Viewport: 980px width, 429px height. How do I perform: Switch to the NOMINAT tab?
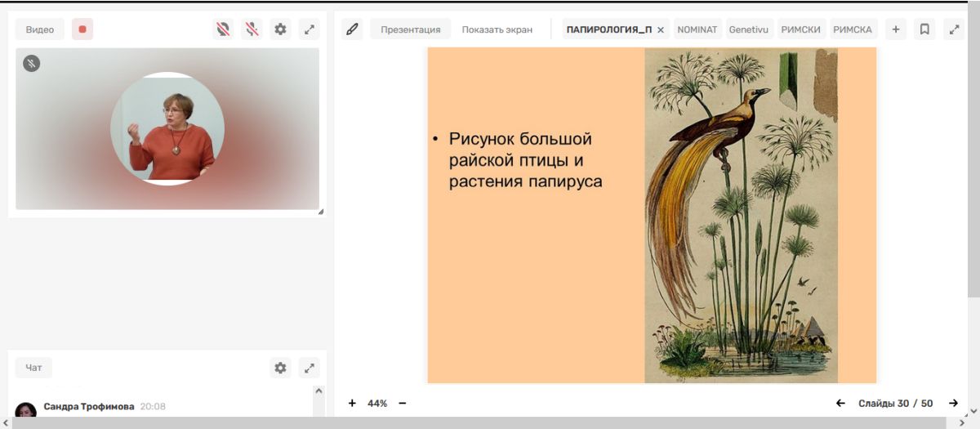pyautogui.click(x=697, y=29)
